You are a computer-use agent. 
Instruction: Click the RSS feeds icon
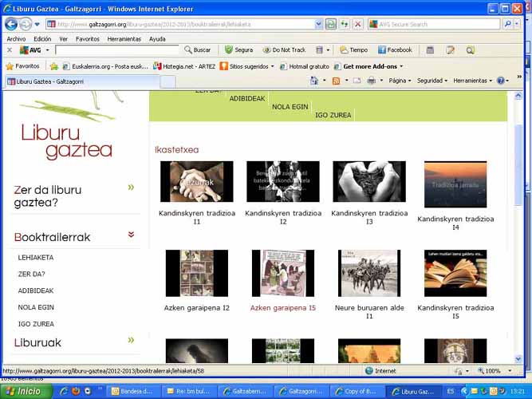336,81
